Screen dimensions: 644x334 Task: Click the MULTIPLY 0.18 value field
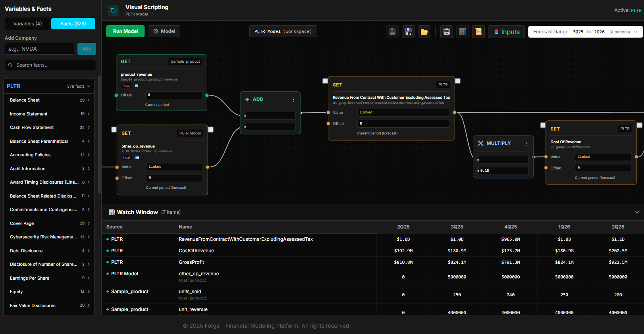[503, 171]
